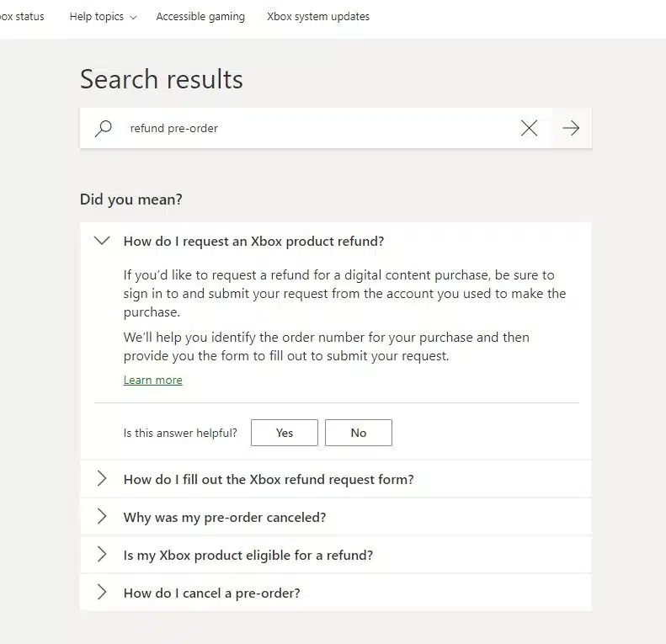The image size is (666, 644).
Task: Mark the answer helpful with Yes
Action: point(284,433)
